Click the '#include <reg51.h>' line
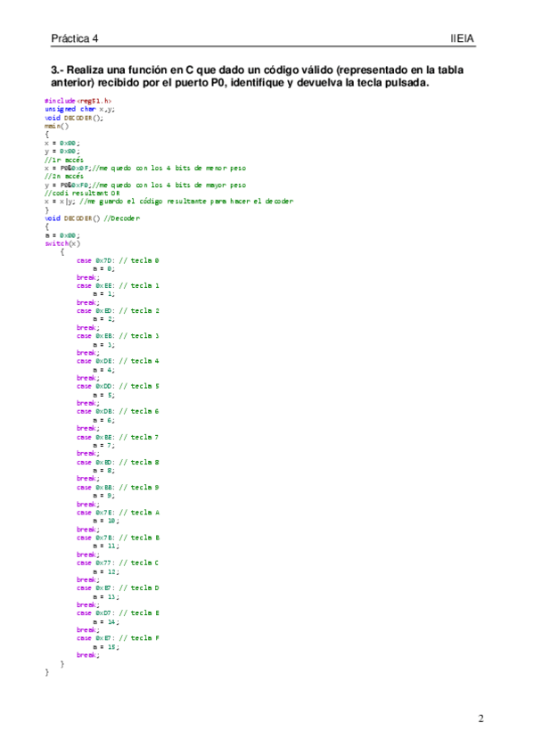 (78, 101)
